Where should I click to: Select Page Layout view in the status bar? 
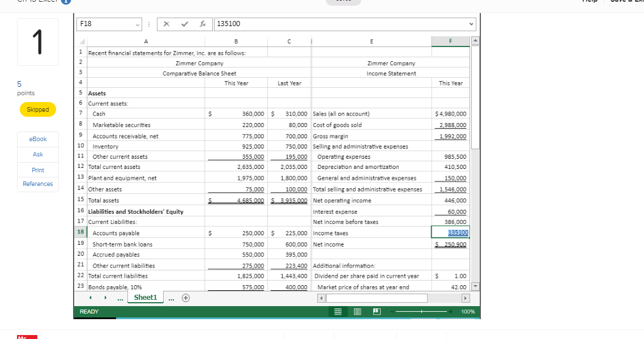click(357, 311)
